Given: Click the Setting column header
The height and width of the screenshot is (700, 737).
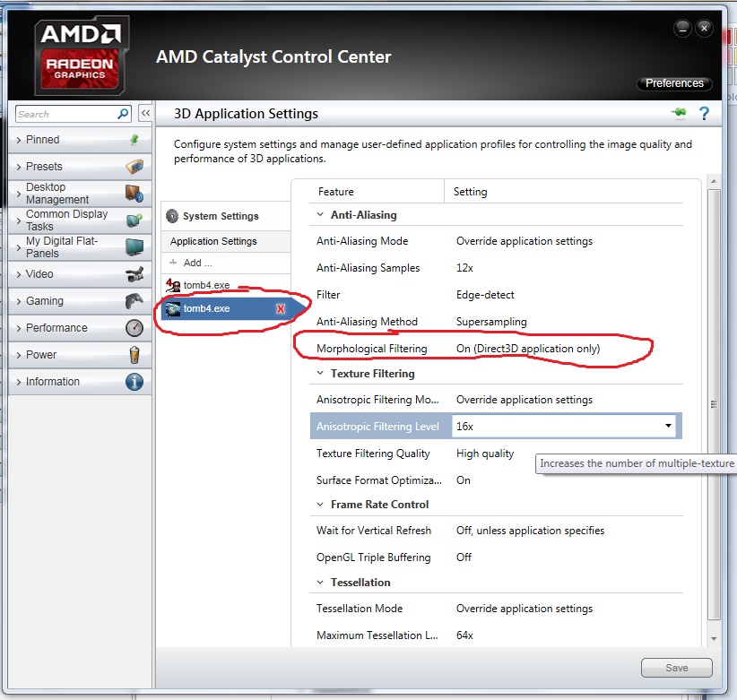Looking at the screenshot, I should coord(470,192).
